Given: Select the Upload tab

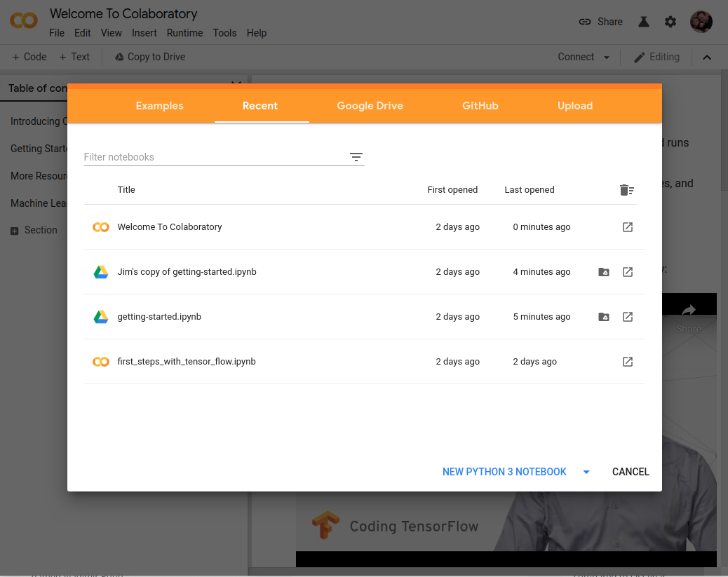Looking at the screenshot, I should pyautogui.click(x=574, y=106).
